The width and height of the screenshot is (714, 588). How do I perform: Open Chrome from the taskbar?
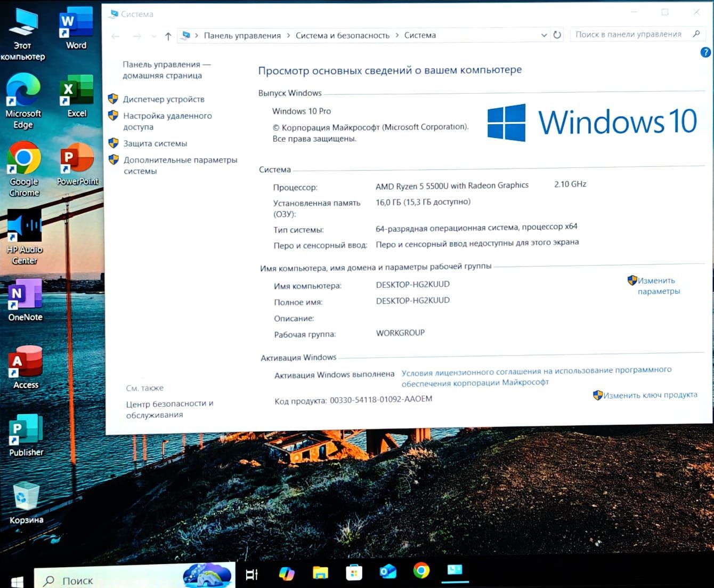pos(421,571)
